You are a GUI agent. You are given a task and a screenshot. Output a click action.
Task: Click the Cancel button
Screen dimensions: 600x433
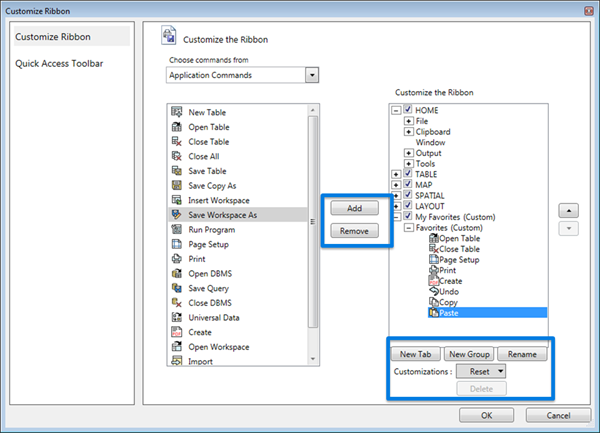pos(558,415)
